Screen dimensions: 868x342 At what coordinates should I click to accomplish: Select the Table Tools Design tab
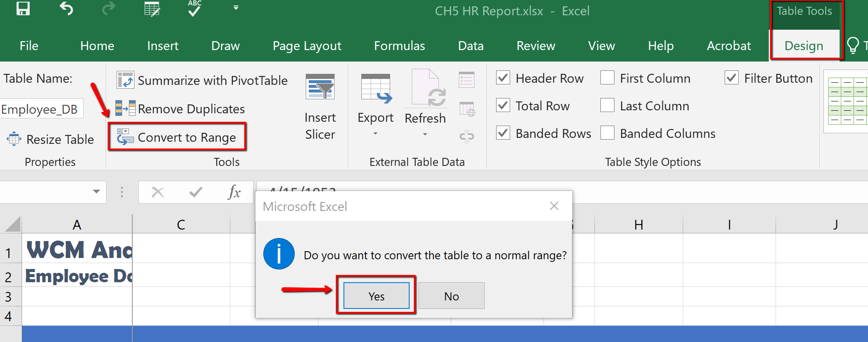click(804, 45)
